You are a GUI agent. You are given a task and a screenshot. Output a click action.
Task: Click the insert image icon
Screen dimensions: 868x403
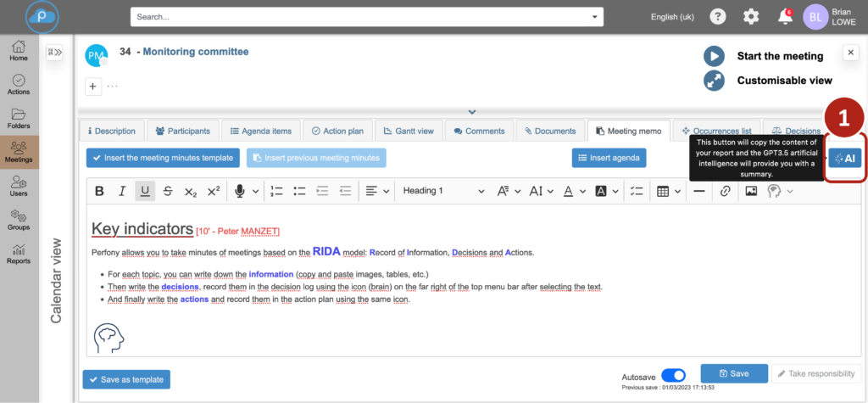(750, 191)
